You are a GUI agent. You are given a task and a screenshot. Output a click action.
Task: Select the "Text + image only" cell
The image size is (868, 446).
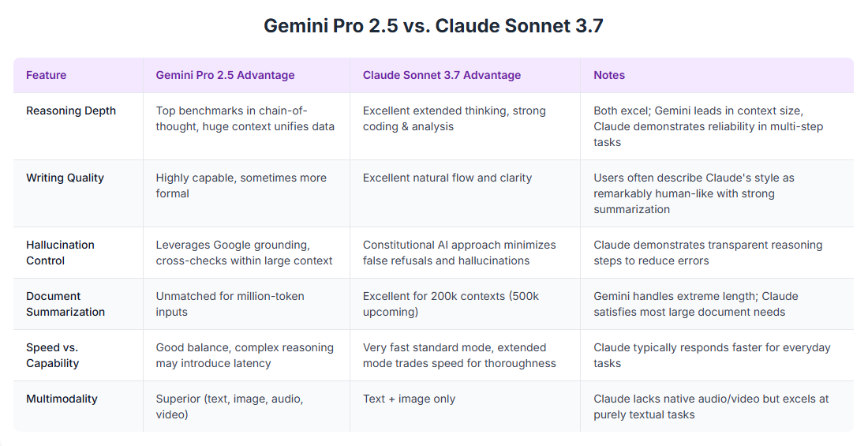click(x=409, y=399)
